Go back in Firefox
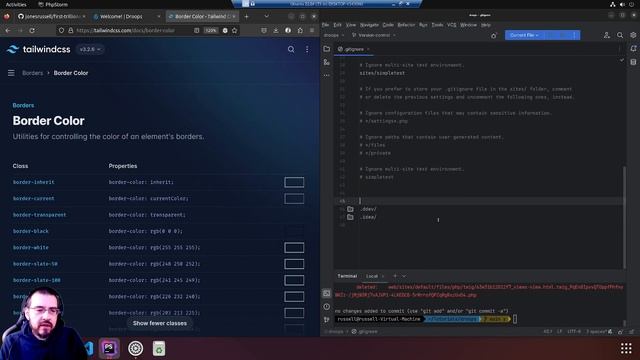This screenshot has width=640, height=360. [8, 30]
